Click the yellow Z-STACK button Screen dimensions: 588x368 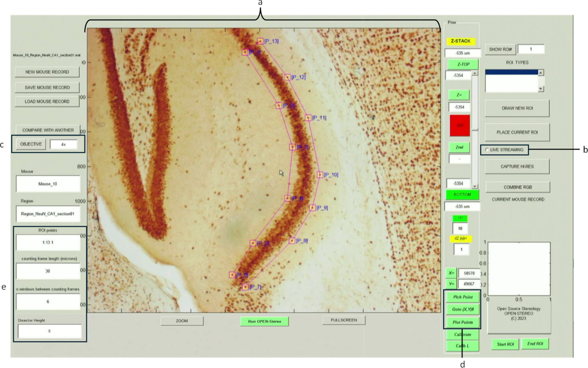[461, 41]
